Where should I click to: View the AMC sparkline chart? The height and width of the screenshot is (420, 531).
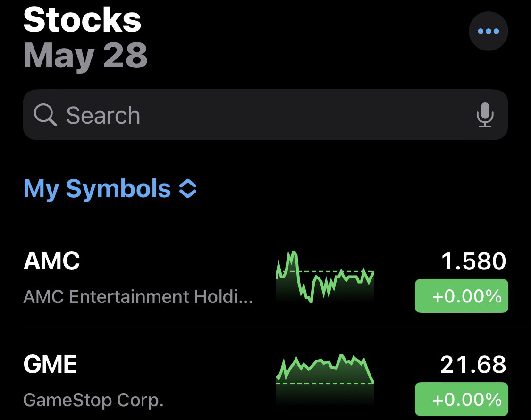click(x=325, y=277)
